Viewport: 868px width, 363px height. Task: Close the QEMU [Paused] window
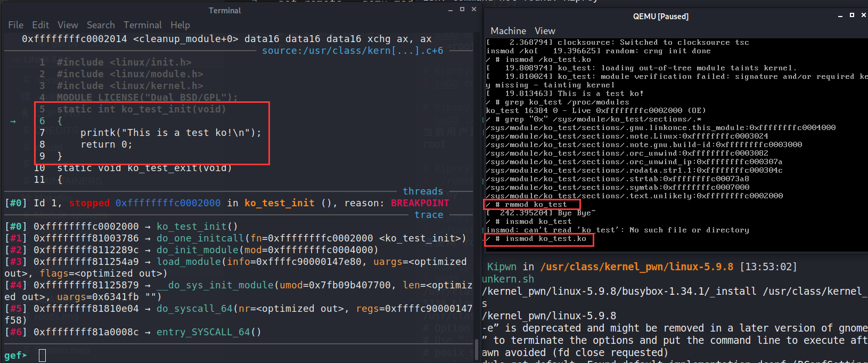click(x=863, y=16)
